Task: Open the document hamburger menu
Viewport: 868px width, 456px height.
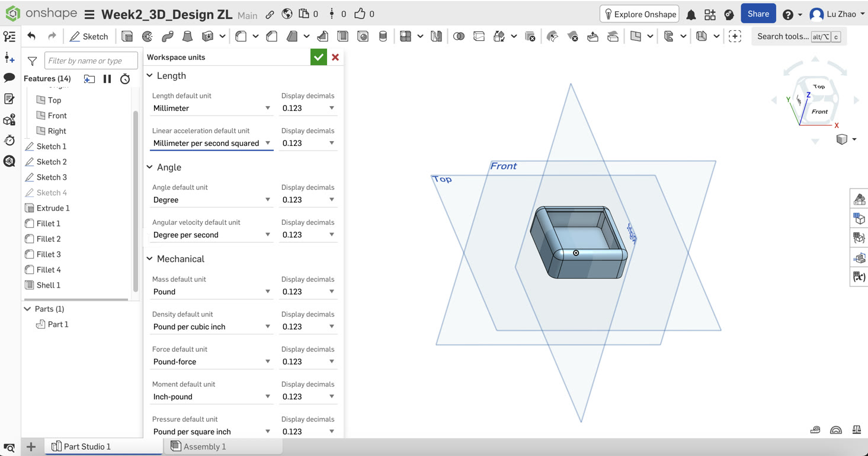Action: (89, 14)
